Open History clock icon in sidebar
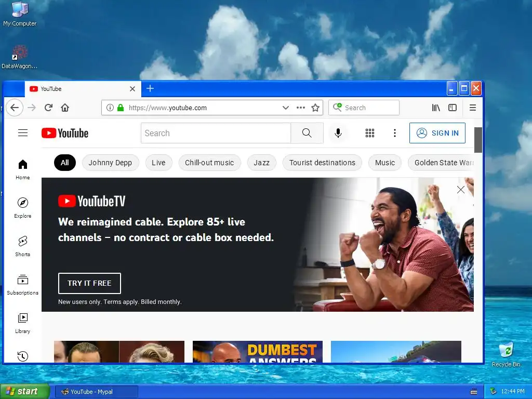The image size is (532, 399). coord(23,356)
